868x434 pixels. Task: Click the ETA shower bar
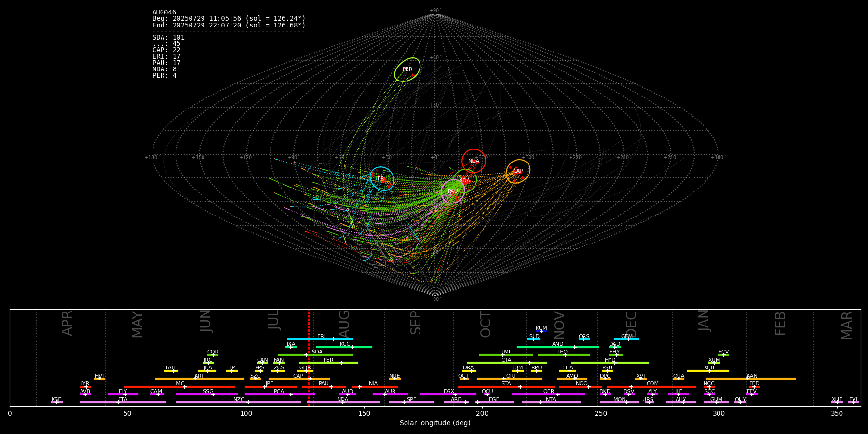pos(123,402)
